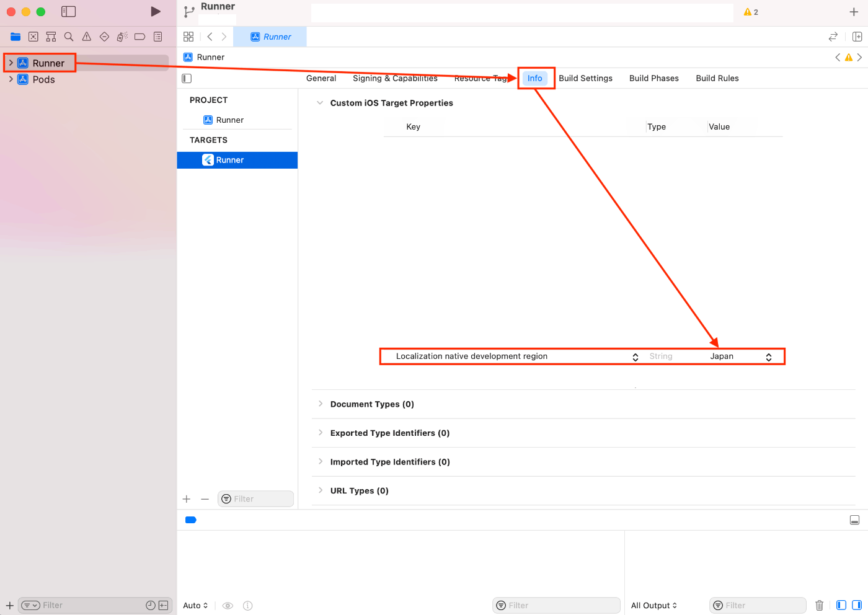Add an editor pane on right

(x=857, y=37)
